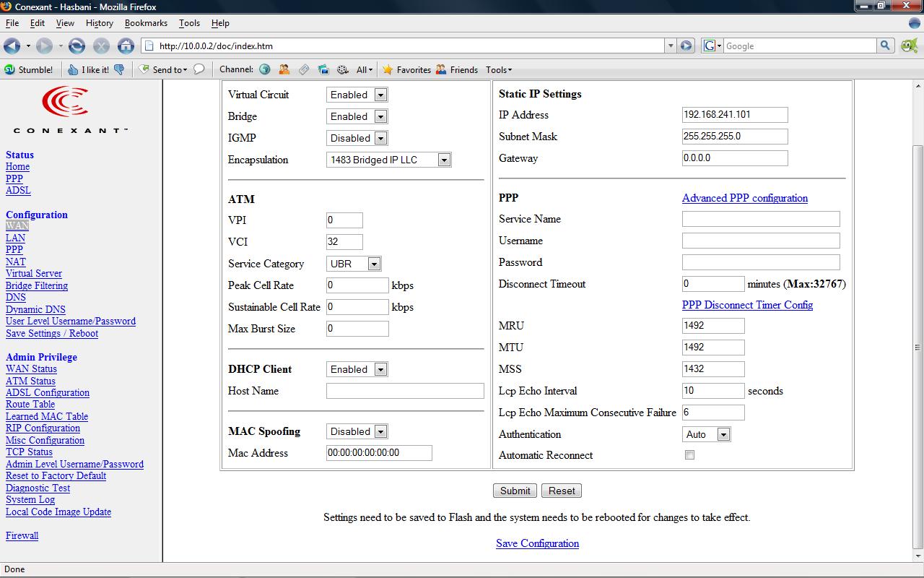The height and width of the screenshot is (578, 924).
Task: Open the Bookmarks menu
Action: point(146,23)
